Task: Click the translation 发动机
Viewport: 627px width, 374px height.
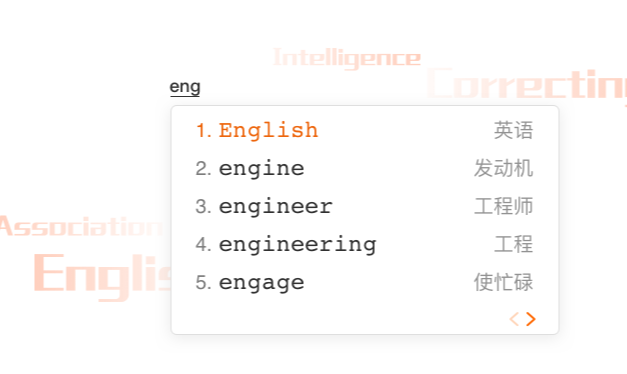Action: pos(503,168)
